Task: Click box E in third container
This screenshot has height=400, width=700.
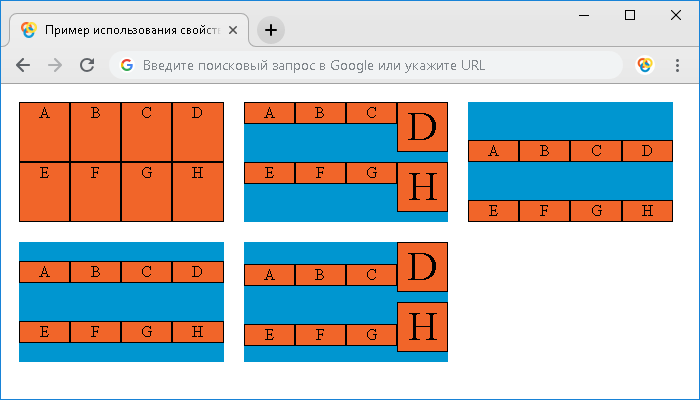Action: [493, 211]
